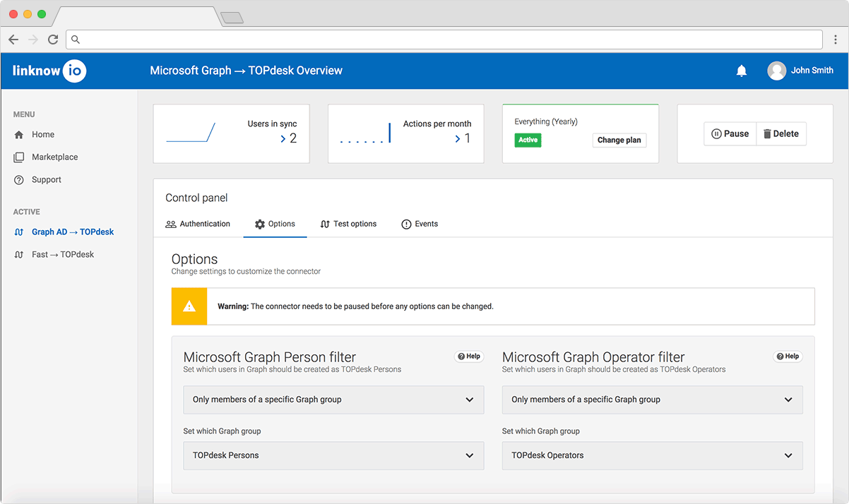Click connector icon beside Fast → TOPdesk
The height and width of the screenshot is (504, 849).
click(19, 255)
